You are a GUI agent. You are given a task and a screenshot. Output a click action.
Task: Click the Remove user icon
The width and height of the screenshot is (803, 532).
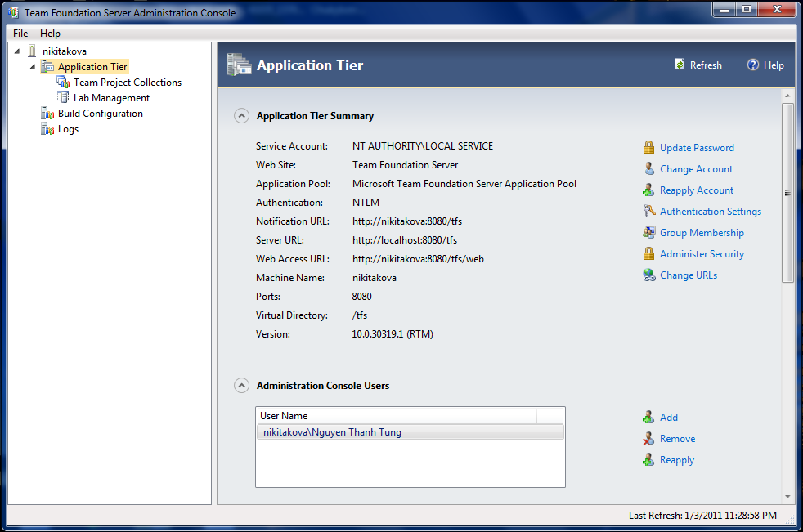pos(648,438)
